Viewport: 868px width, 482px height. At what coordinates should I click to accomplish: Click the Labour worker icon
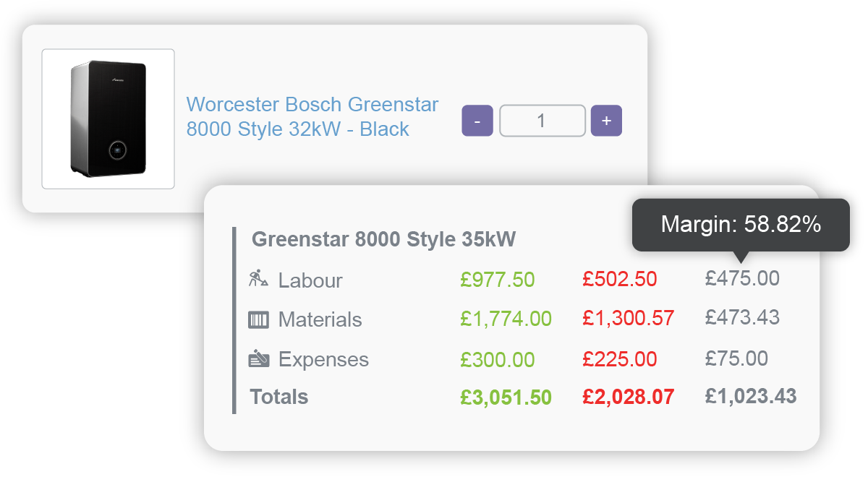[259, 279]
